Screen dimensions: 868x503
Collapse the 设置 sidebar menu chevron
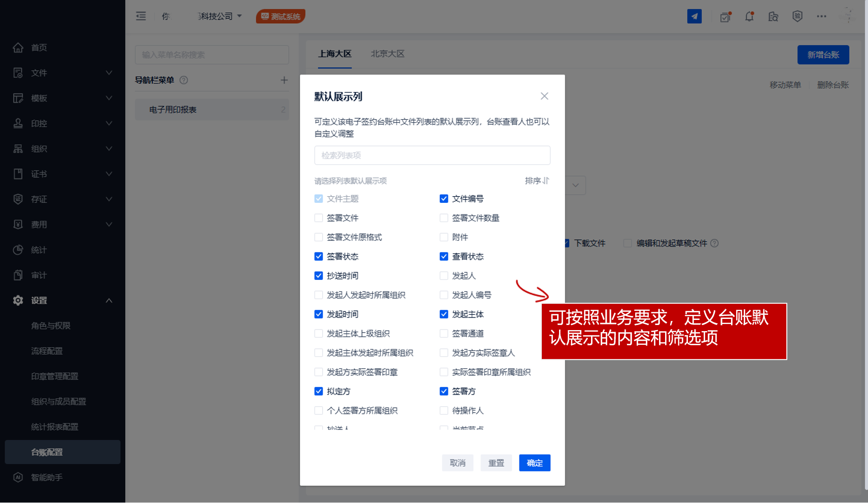tap(109, 301)
